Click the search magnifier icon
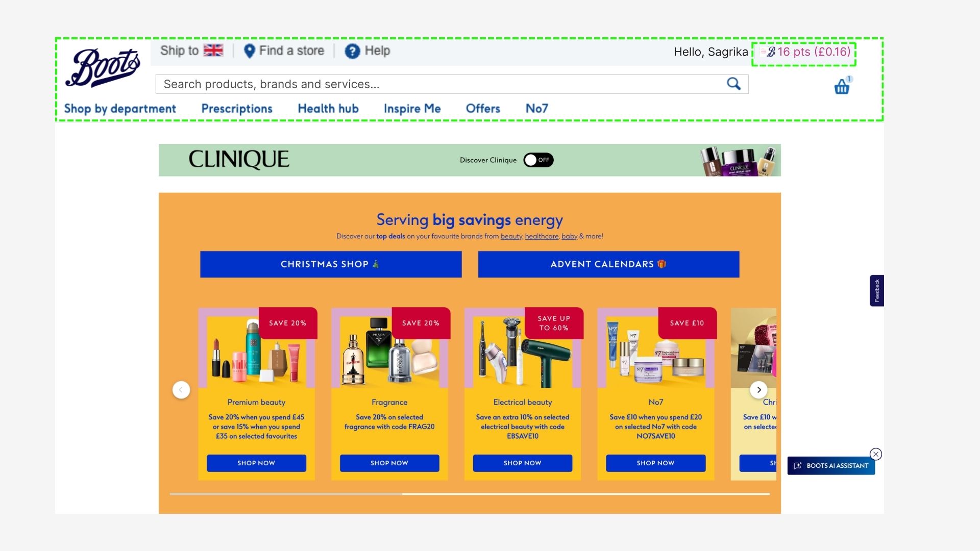This screenshot has height=551, width=980. pos(733,84)
